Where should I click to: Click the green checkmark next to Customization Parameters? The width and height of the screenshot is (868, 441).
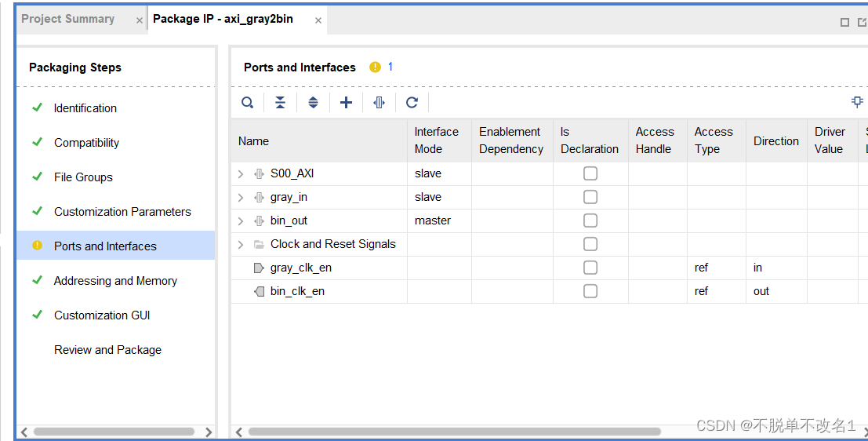pyautogui.click(x=37, y=210)
